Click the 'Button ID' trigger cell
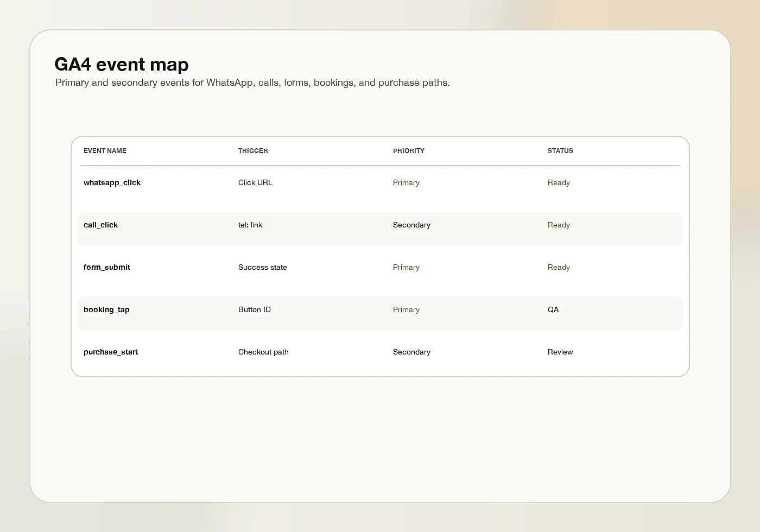 pyautogui.click(x=255, y=309)
